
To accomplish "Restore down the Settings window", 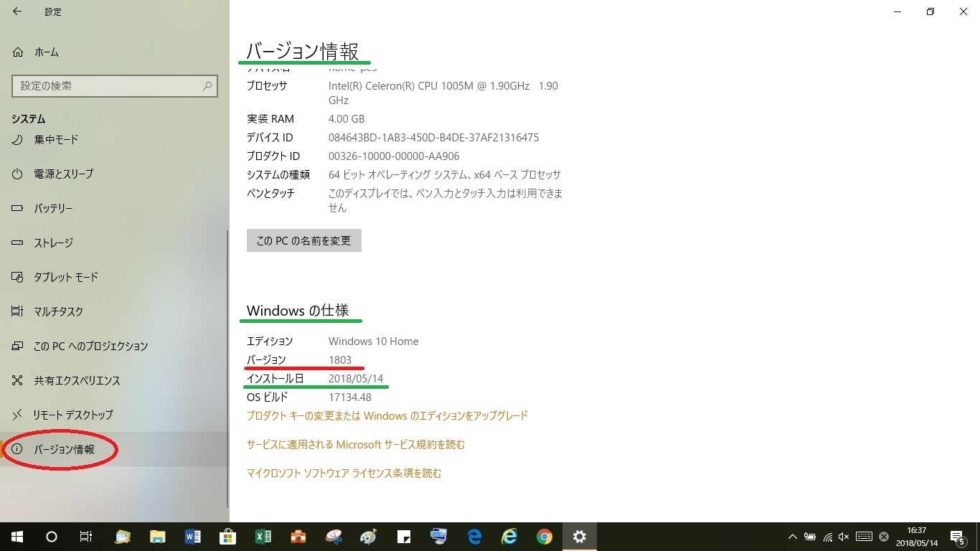I will [x=930, y=11].
